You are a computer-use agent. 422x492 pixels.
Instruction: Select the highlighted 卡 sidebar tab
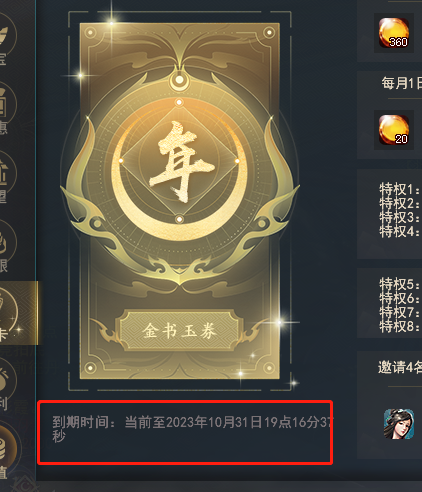[x=17, y=313]
